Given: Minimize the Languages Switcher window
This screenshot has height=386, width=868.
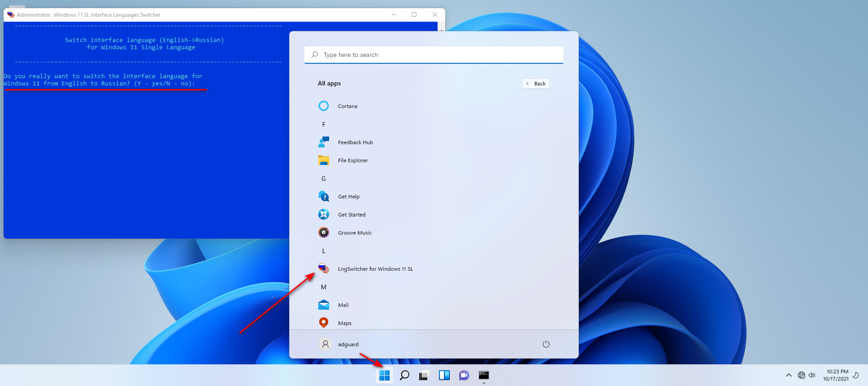Looking at the screenshot, I should pyautogui.click(x=394, y=14).
